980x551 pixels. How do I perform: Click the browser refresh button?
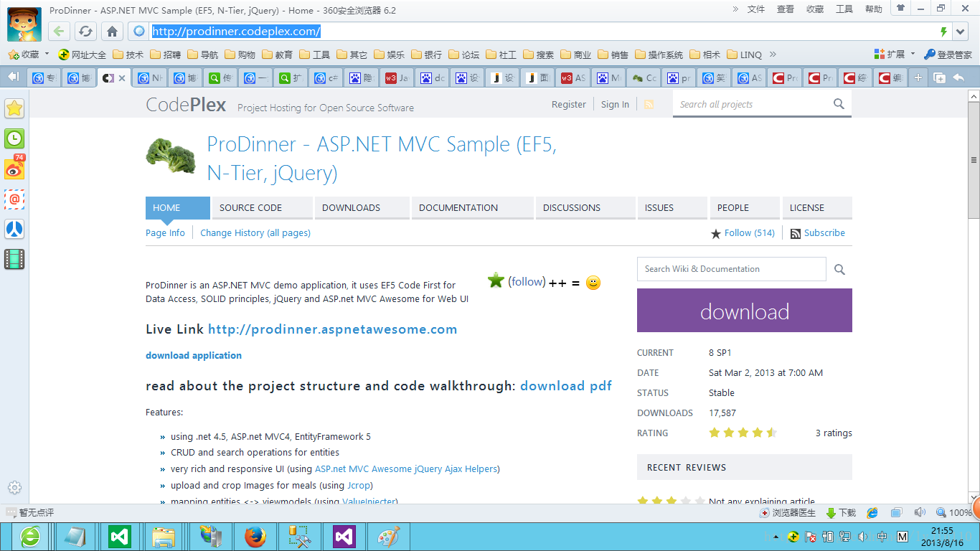pyautogui.click(x=85, y=32)
